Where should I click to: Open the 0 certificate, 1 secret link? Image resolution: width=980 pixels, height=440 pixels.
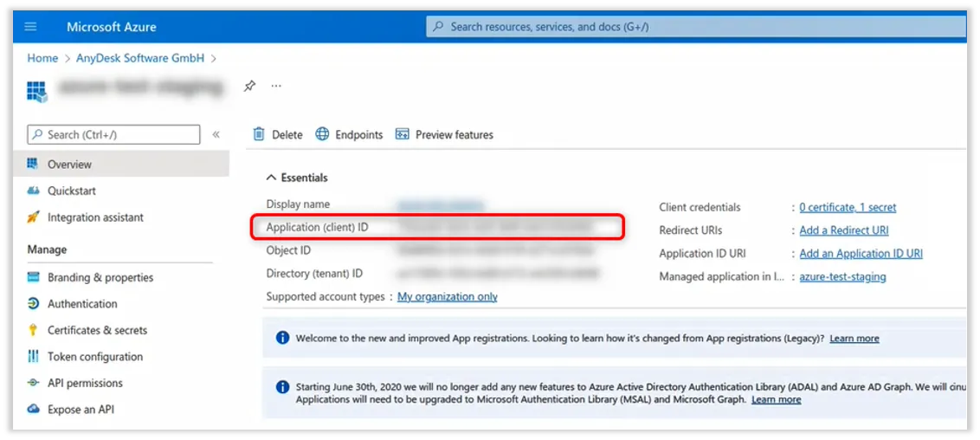click(x=848, y=208)
